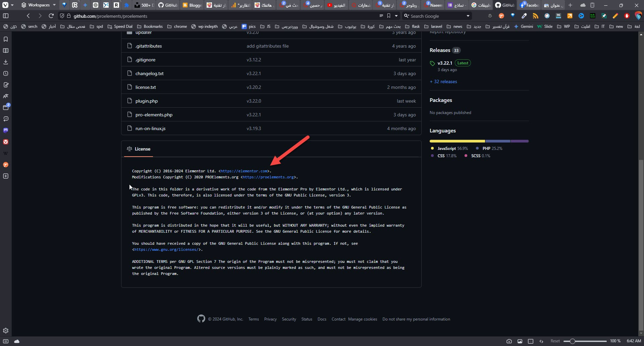Open the Downloads panel in the sidebar
The width and height of the screenshot is (644, 346).
tap(6, 62)
